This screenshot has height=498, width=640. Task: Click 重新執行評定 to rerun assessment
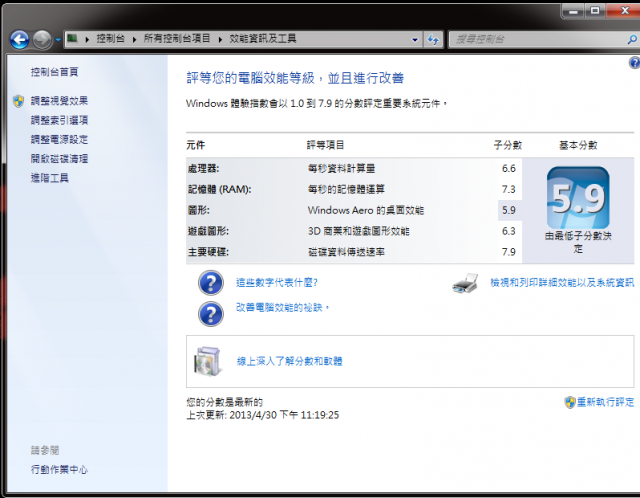[605, 402]
